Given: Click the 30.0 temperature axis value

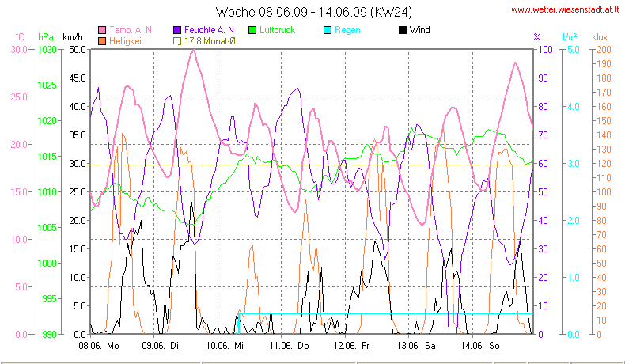Looking at the screenshot, I should tap(19, 50).
